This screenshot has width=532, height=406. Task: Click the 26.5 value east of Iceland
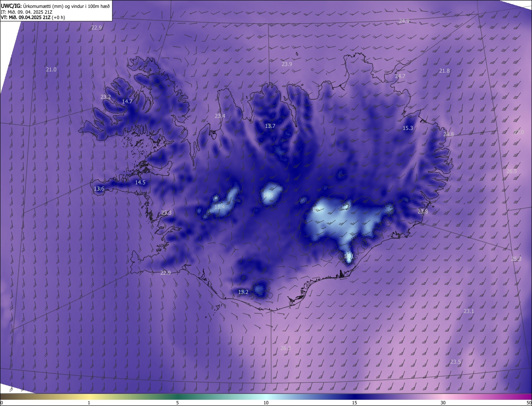512,171
